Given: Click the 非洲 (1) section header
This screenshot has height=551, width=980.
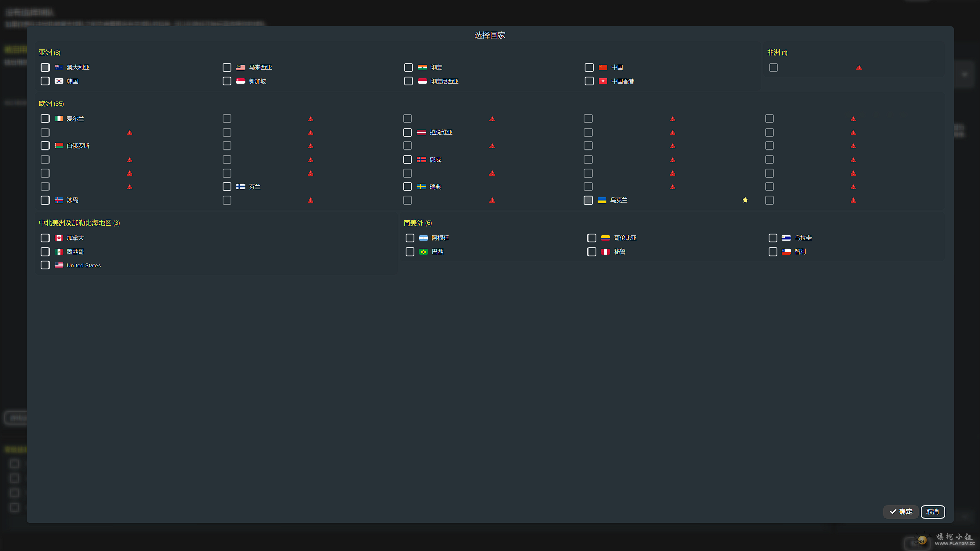Looking at the screenshot, I should pos(777,53).
